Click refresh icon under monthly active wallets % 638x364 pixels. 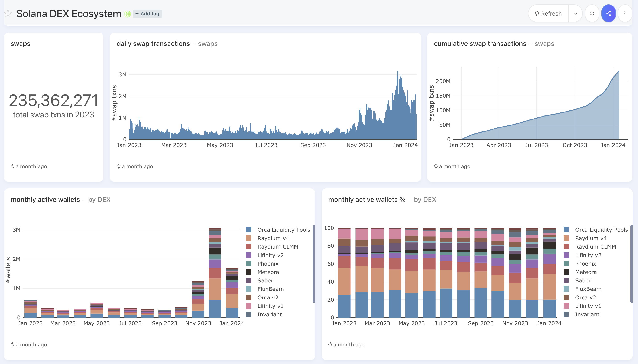click(x=330, y=344)
